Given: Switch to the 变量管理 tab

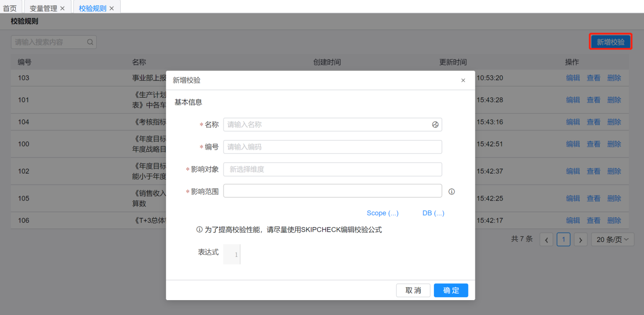Looking at the screenshot, I should coord(43,8).
